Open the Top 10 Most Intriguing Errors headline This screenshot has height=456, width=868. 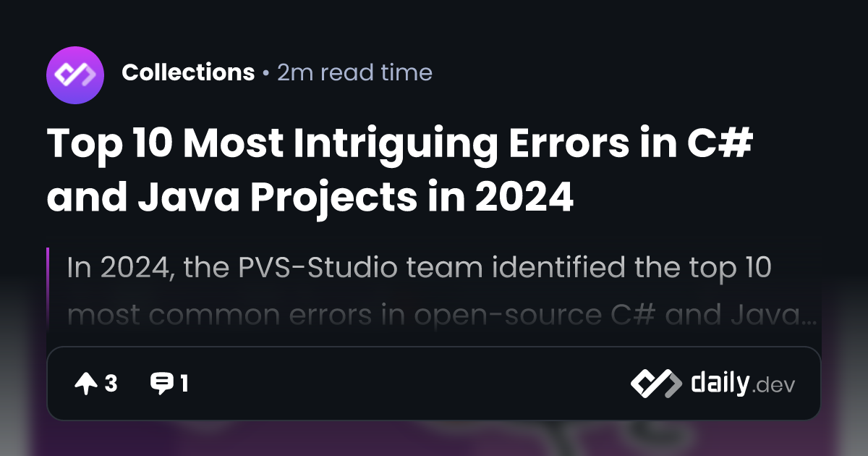[x=401, y=169]
